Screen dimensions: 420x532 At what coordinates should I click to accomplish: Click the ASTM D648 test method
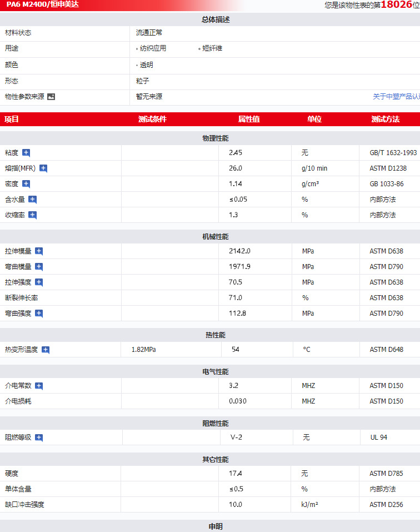tap(387, 350)
